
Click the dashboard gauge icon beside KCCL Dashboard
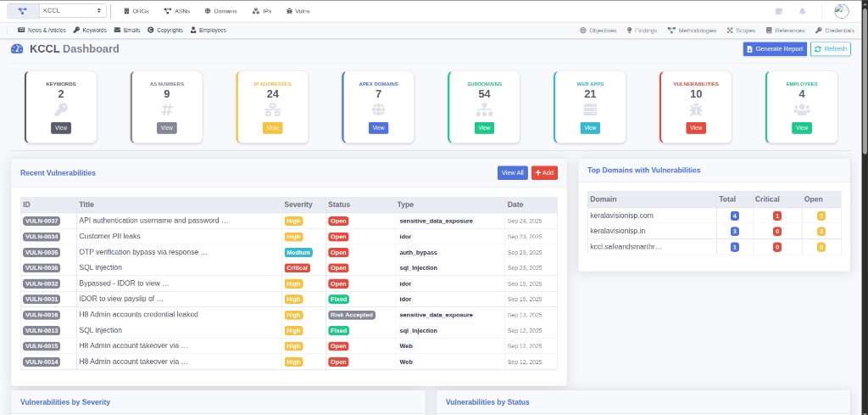[x=17, y=48]
